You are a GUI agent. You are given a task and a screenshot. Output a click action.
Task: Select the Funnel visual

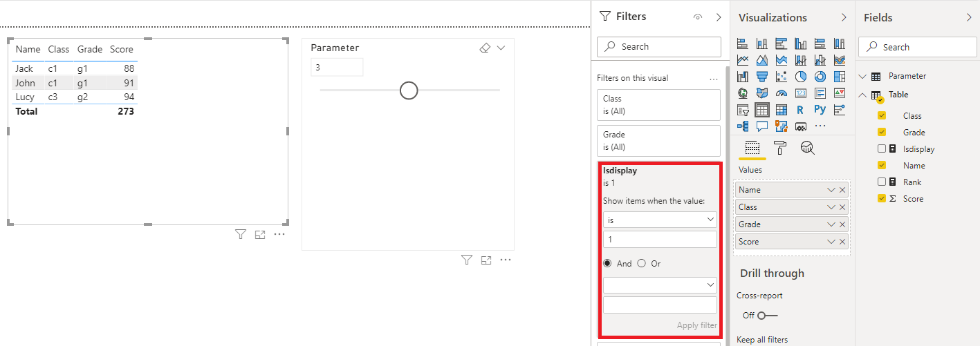click(762, 77)
